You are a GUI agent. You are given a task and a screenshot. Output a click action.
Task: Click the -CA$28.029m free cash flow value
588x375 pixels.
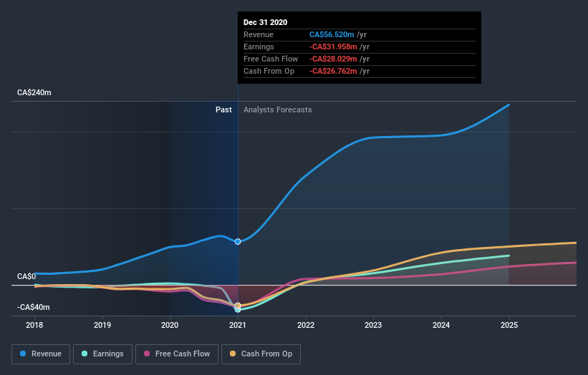tap(333, 59)
